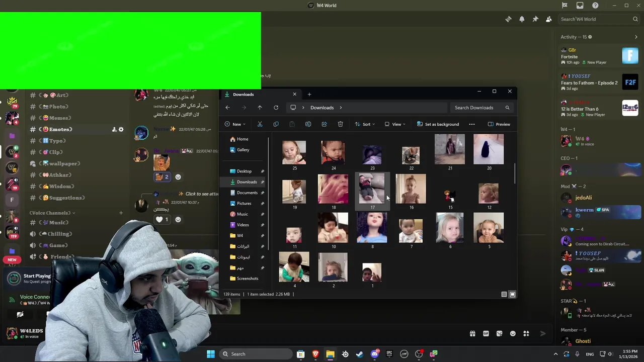Open Documents in Explorer sidebar
Viewport: 644px width, 362px height.
click(x=247, y=193)
